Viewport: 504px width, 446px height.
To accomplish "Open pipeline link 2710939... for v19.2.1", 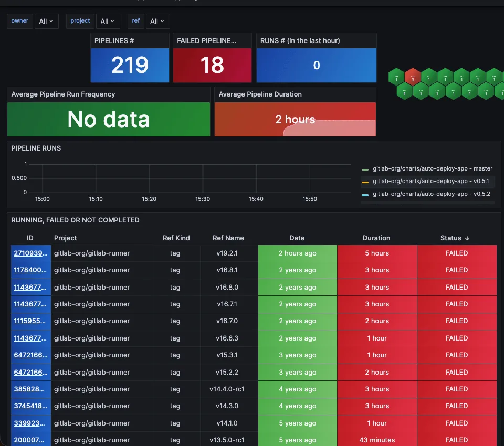I will click(30, 253).
